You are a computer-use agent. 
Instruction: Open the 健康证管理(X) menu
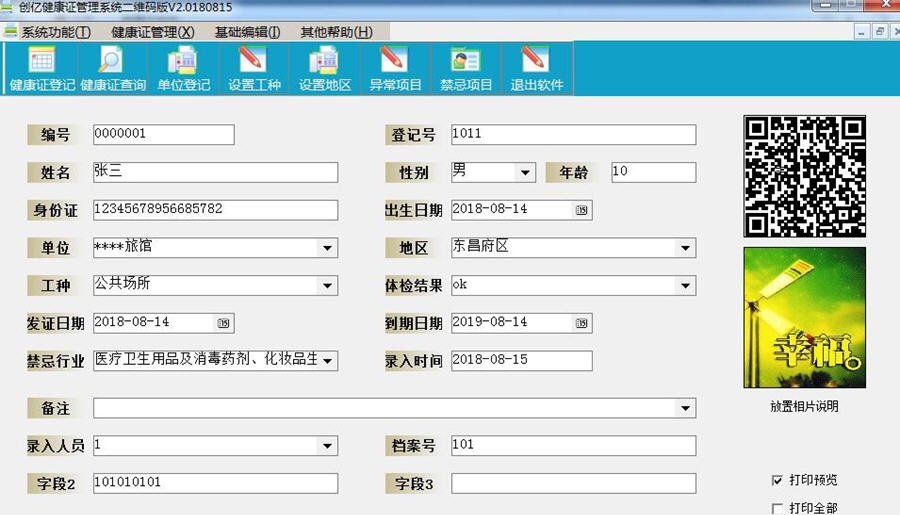point(153,32)
